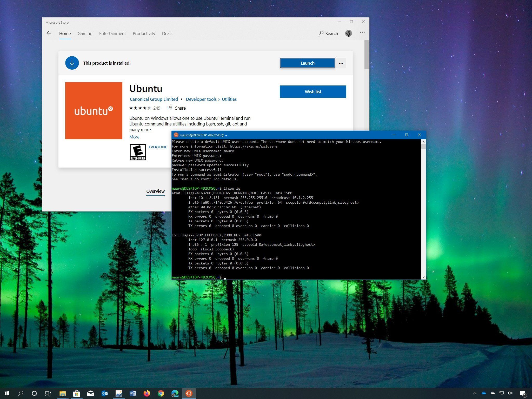Screen dimensions: 532x399
Task: Click the 4.5-star rating display
Action: (x=140, y=108)
